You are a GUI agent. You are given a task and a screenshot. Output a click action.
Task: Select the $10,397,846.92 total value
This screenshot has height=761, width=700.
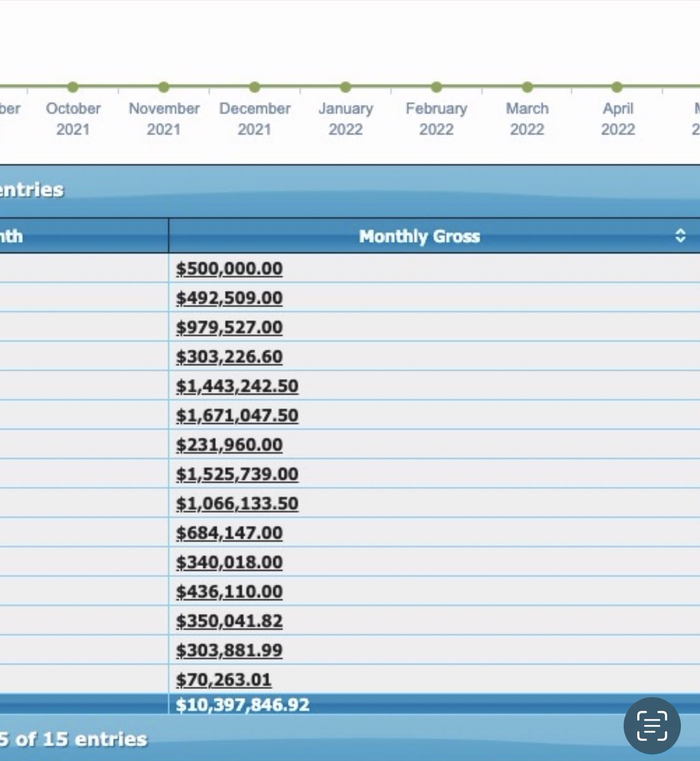(x=243, y=705)
